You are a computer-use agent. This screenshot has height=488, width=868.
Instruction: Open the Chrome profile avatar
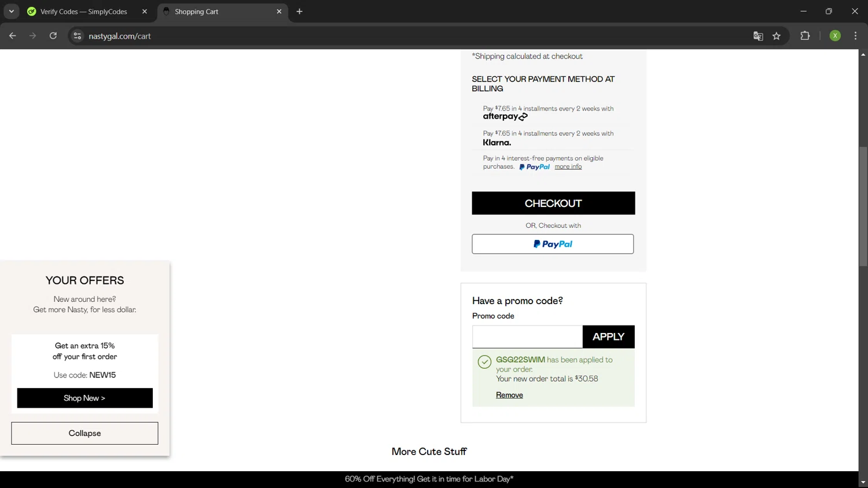(x=835, y=36)
